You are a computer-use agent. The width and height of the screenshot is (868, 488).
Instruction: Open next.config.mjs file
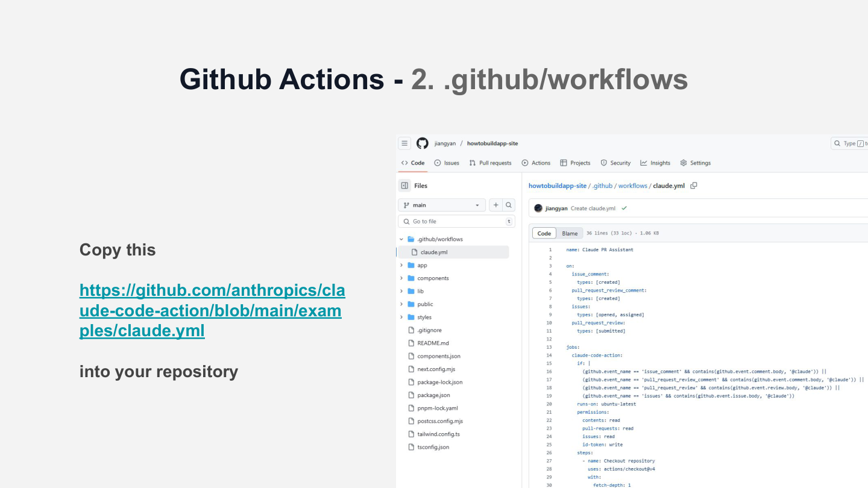(436, 369)
